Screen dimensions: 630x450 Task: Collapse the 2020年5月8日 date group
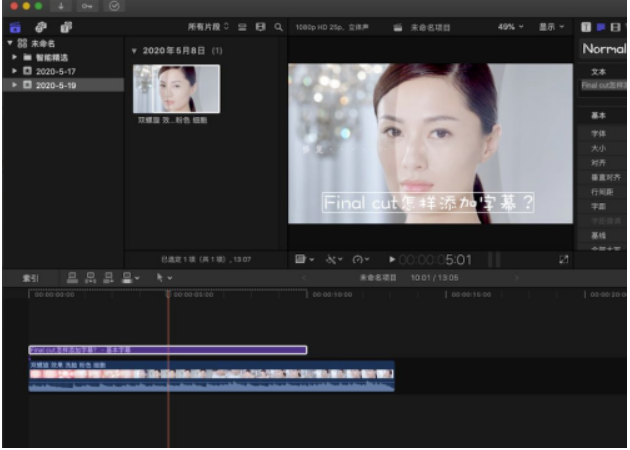(134, 51)
